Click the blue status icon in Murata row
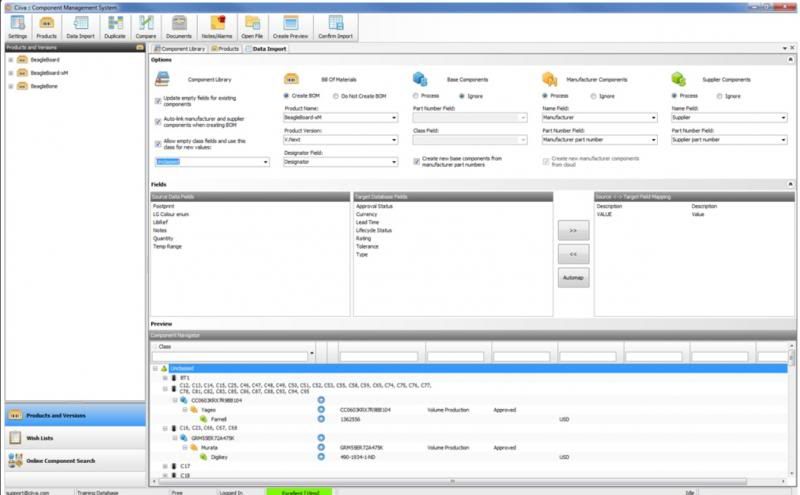This screenshot has height=495, width=800. click(321, 447)
